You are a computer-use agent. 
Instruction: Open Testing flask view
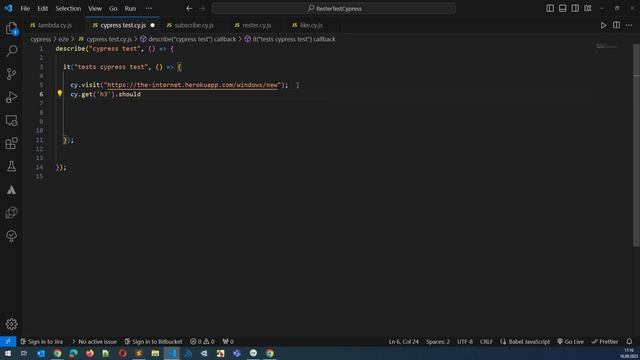pyautogui.click(x=11, y=166)
